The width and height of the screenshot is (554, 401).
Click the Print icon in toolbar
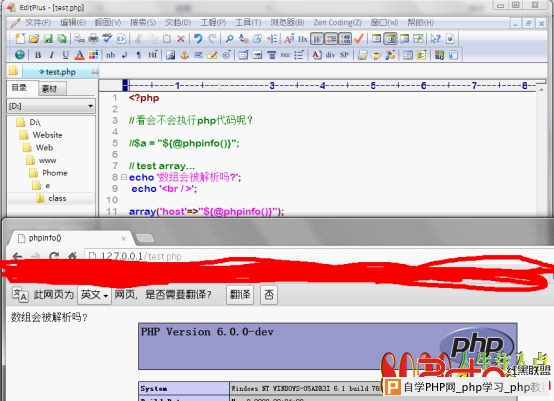[x=93, y=39]
